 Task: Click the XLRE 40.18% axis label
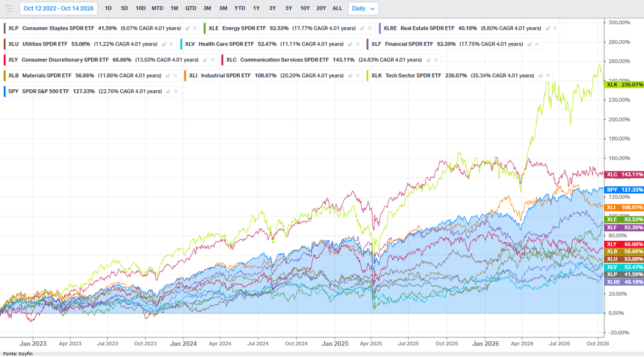(624, 282)
